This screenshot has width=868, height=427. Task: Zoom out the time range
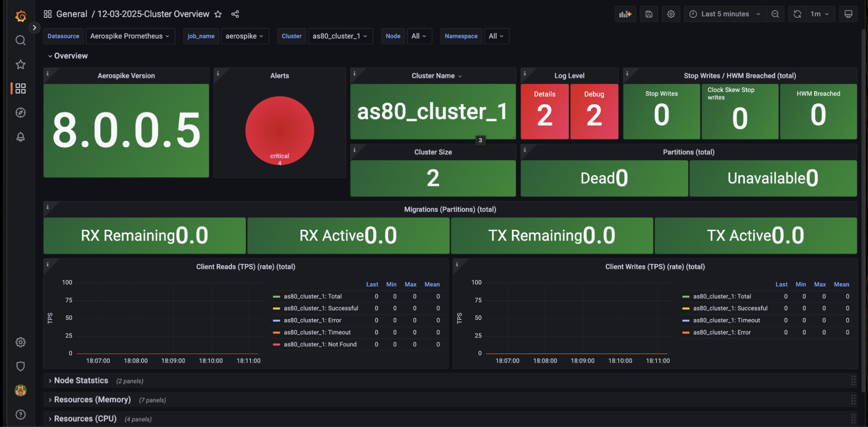(775, 14)
